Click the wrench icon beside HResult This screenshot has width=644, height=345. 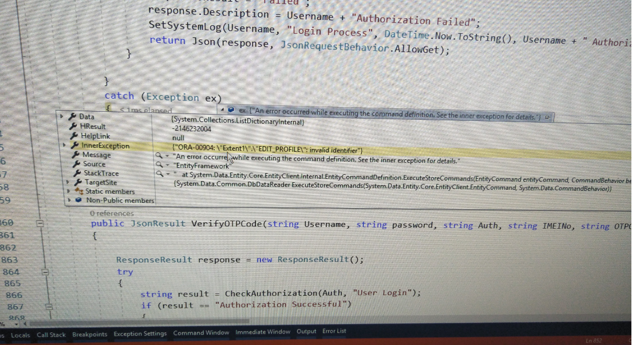coord(73,126)
